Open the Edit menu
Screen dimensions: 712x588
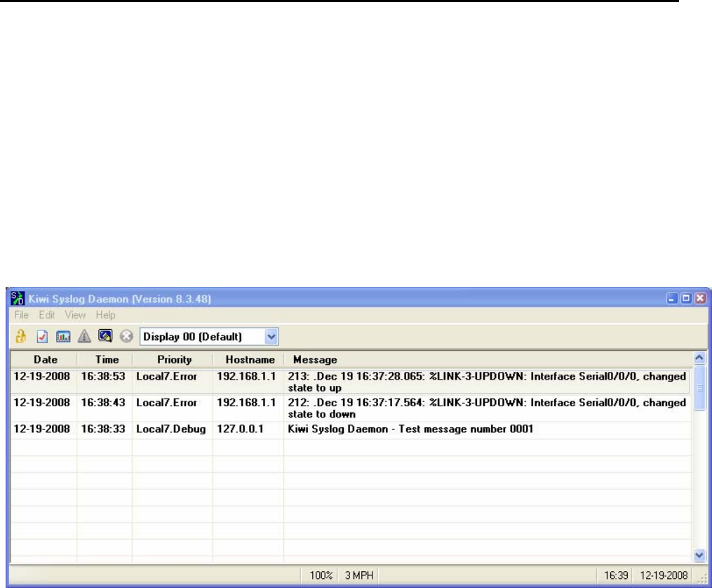pyautogui.click(x=46, y=314)
